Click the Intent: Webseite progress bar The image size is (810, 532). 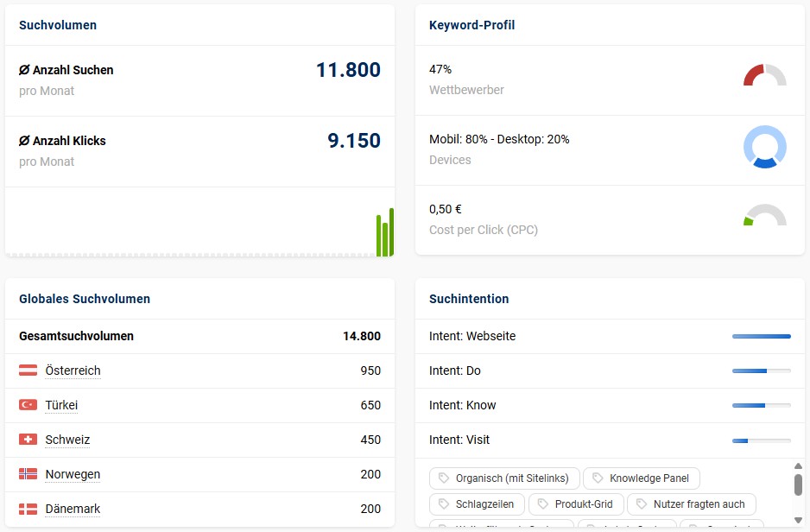(x=761, y=336)
